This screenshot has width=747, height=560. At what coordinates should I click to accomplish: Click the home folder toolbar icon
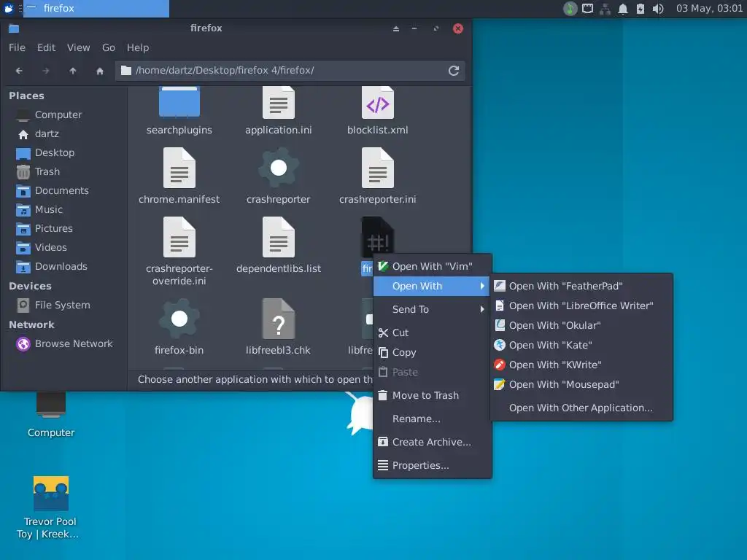click(99, 71)
